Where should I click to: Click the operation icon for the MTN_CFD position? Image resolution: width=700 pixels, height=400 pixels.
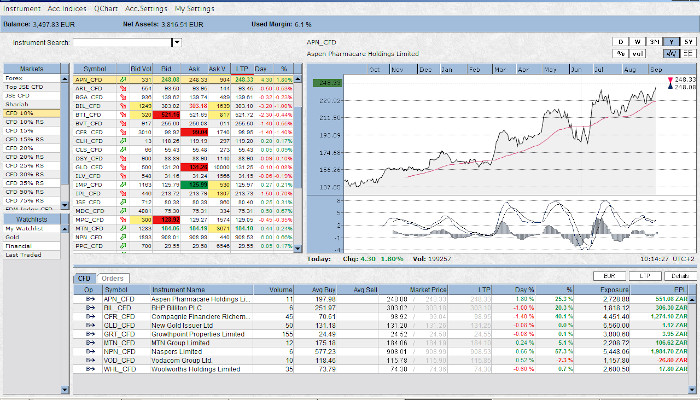[88, 340]
